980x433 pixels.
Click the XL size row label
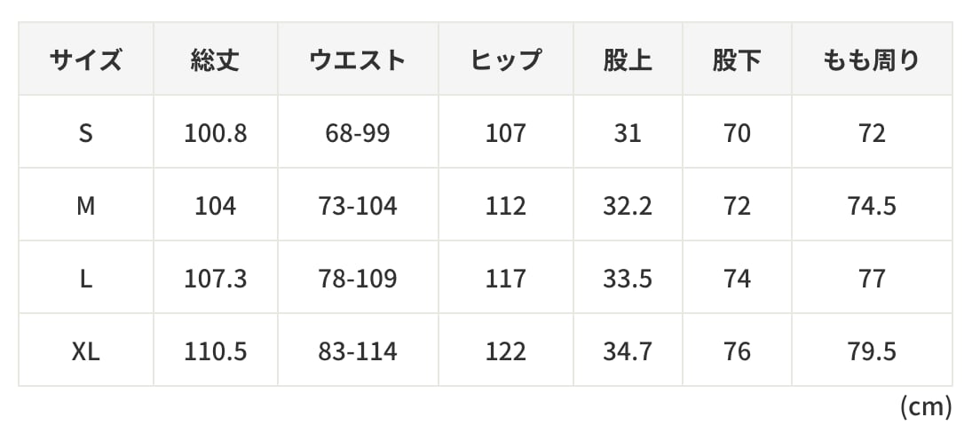pos(85,350)
